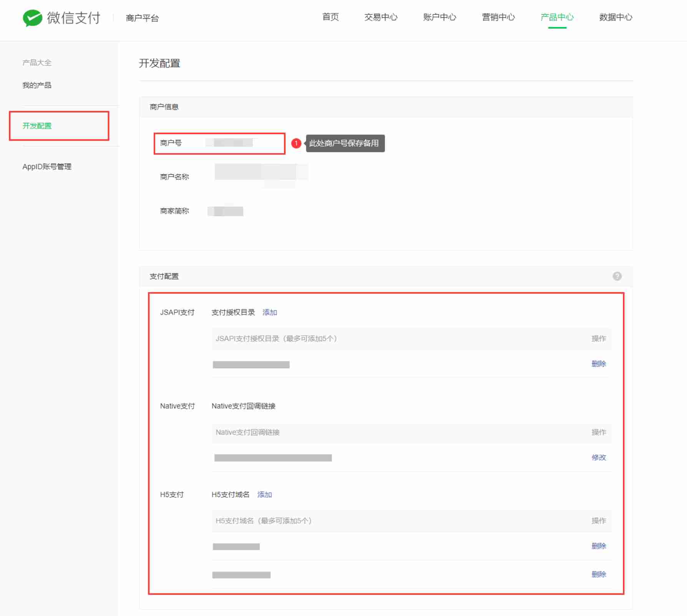The height and width of the screenshot is (616, 687).
Task: Switch to 交易中心 tab
Action: [380, 17]
